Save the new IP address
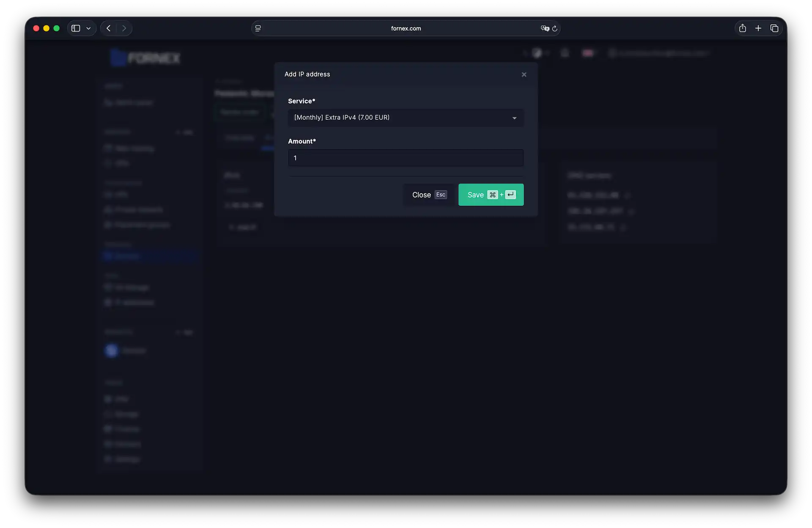This screenshot has height=528, width=812. [x=491, y=195]
